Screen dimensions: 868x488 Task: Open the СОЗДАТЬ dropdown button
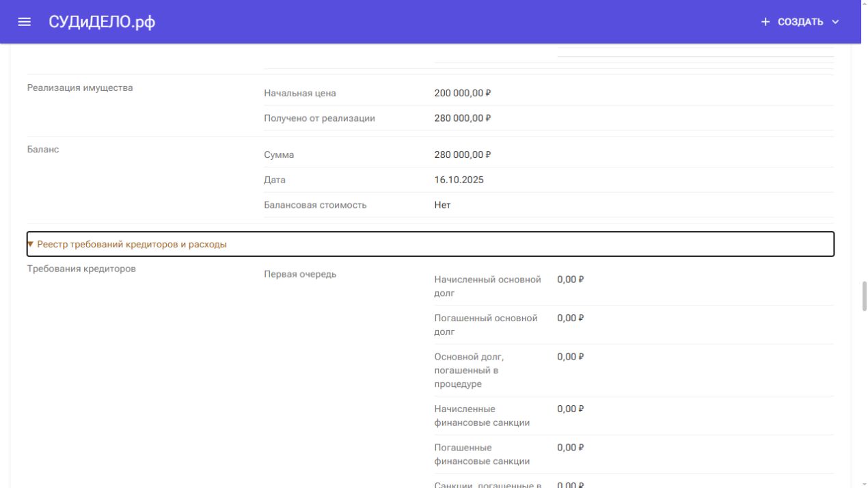[x=800, y=22]
